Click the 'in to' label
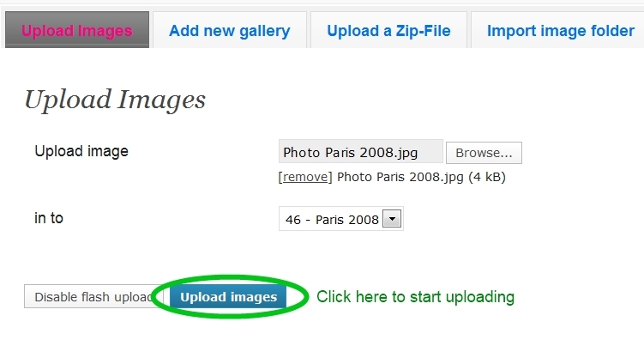Image resolution: width=644 pixels, height=352 pixels. [49, 218]
